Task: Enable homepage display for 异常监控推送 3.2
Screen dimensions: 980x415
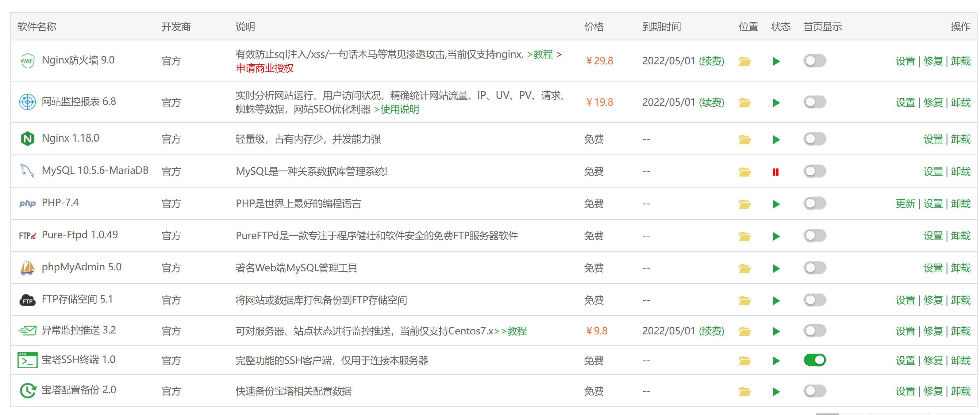Action: (815, 331)
